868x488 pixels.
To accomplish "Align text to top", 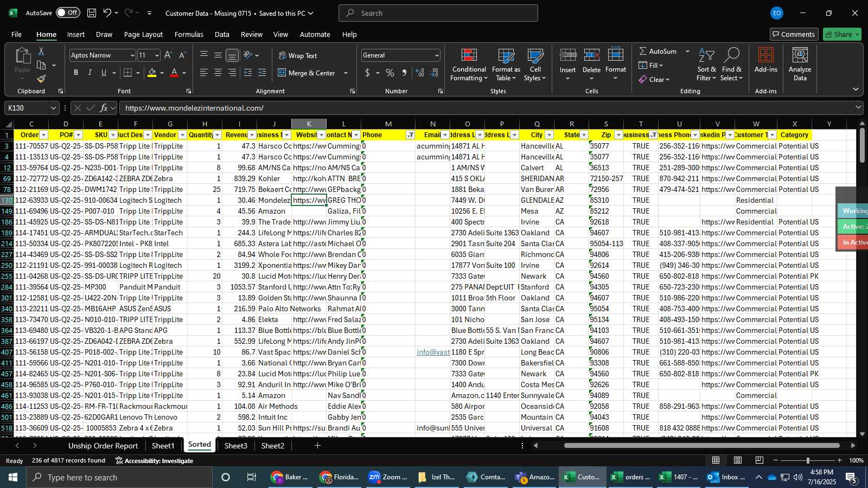I will point(204,55).
